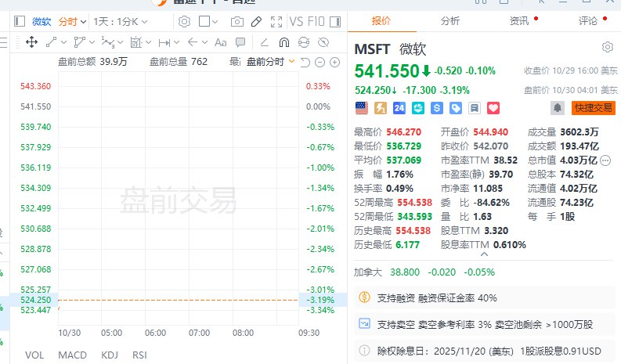Open chart settings gear in toolbar
Image resolution: width=621 pixels, height=364 pixels.
pyautogui.click(x=184, y=21)
